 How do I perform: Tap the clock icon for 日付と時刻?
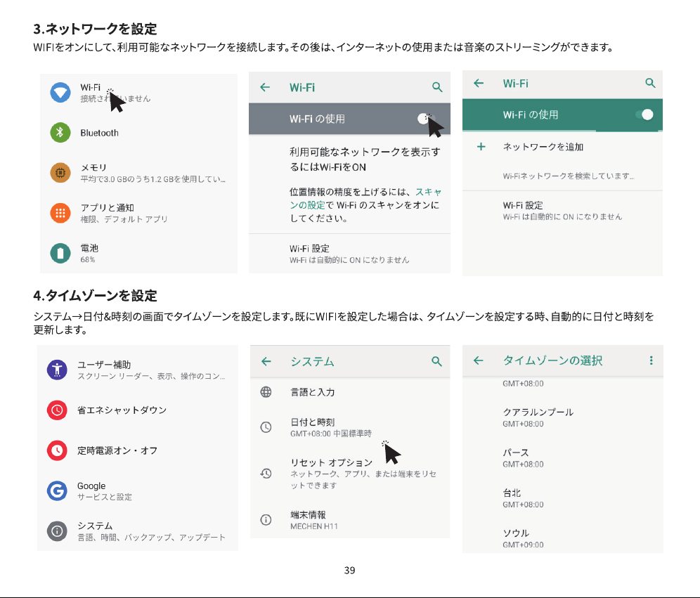coord(266,427)
